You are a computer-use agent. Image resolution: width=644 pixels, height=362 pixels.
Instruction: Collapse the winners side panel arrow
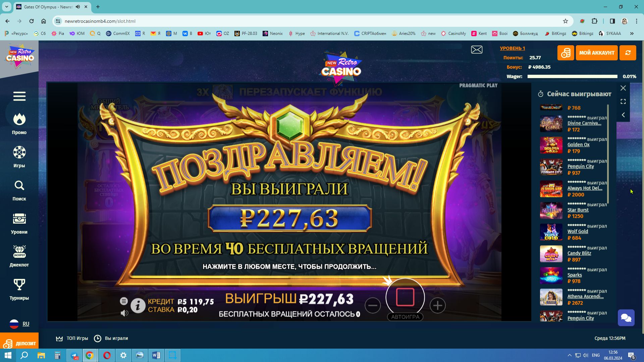click(x=623, y=115)
